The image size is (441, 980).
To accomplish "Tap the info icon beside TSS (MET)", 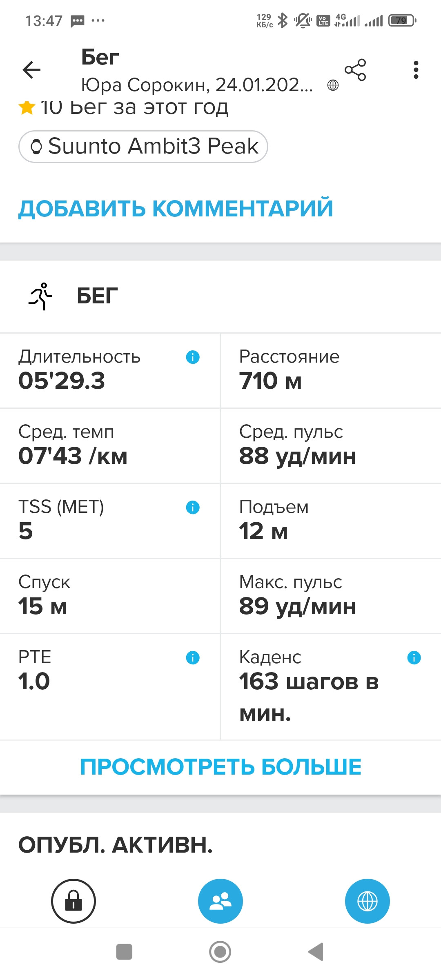I will pos(193,508).
